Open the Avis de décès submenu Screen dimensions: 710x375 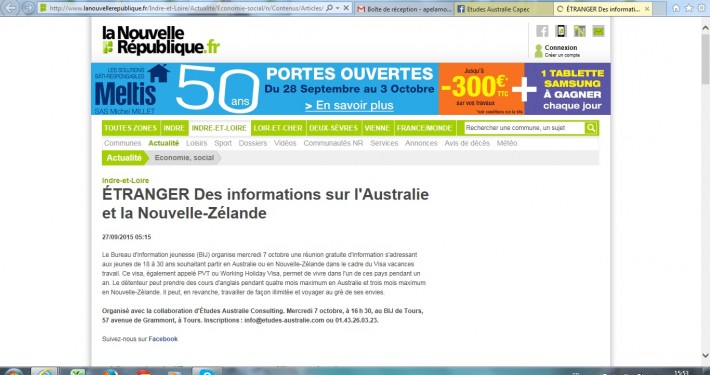(x=467, y=143)
